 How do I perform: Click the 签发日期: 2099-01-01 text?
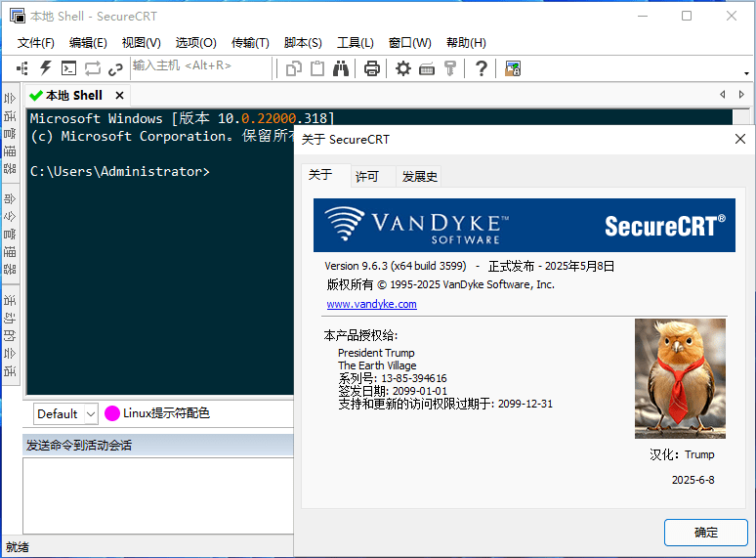click(393, 391)
